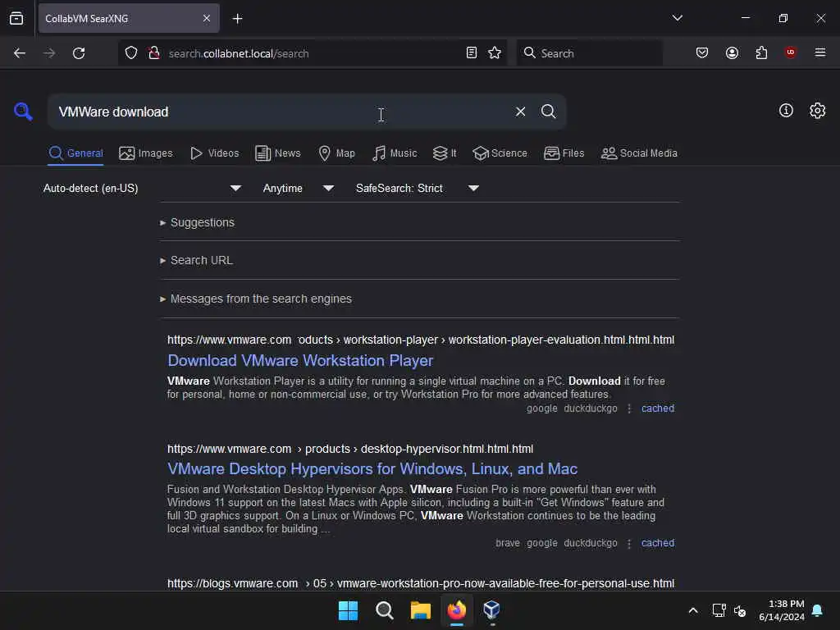Click the insecure connection lock icon
840x630 pixels.
pyautogui.click(x=154, y=53)
